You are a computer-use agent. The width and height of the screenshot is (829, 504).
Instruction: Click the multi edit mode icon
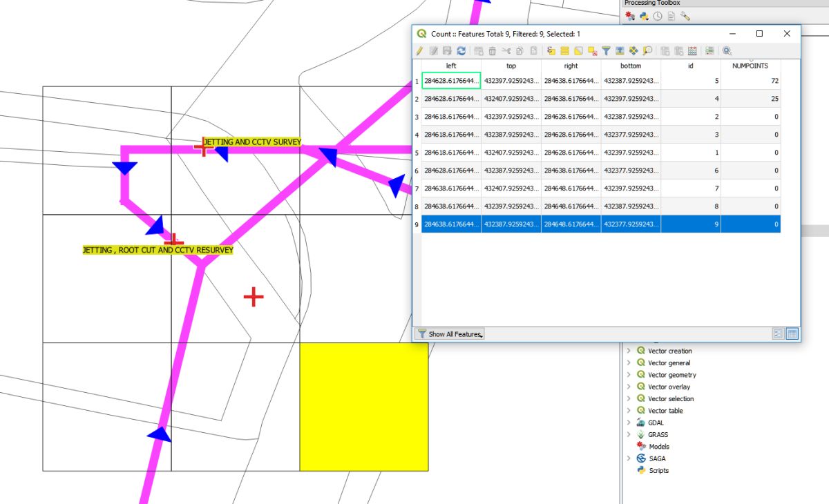[433, 50]
